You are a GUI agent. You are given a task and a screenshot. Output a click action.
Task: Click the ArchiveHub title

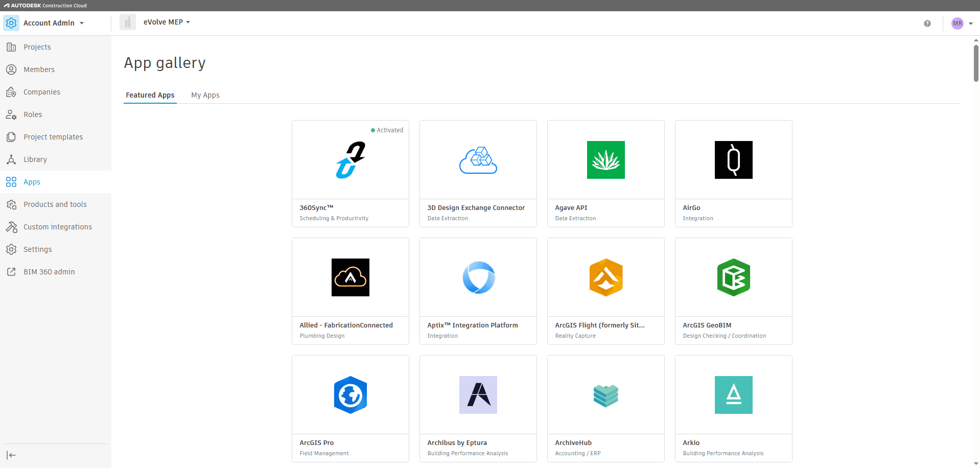point(573,443)
